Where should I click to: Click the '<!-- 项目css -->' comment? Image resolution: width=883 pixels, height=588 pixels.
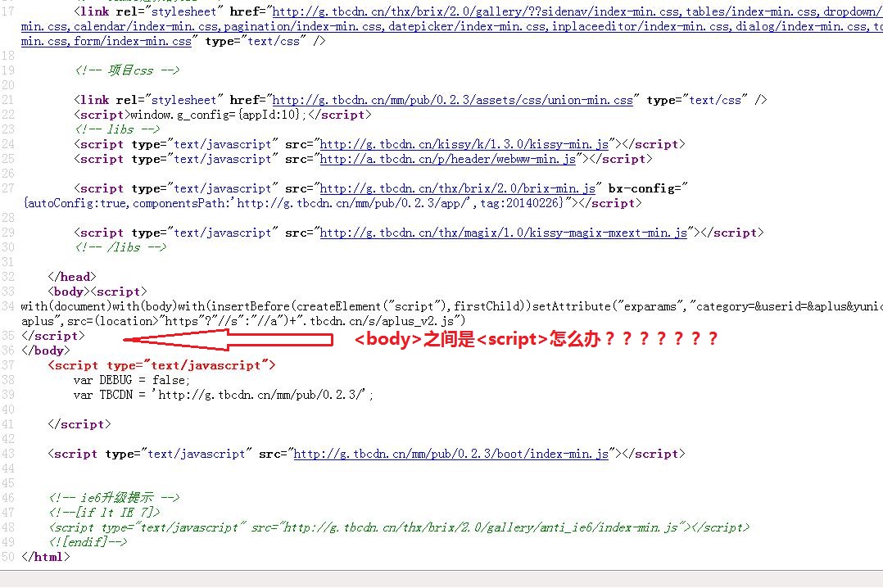pos(127,70)
